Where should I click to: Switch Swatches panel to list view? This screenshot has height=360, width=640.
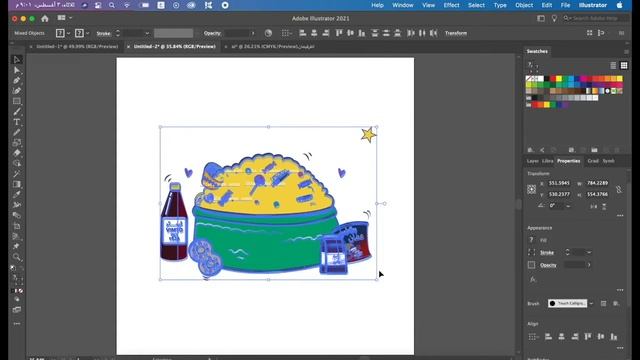(613, 65)
